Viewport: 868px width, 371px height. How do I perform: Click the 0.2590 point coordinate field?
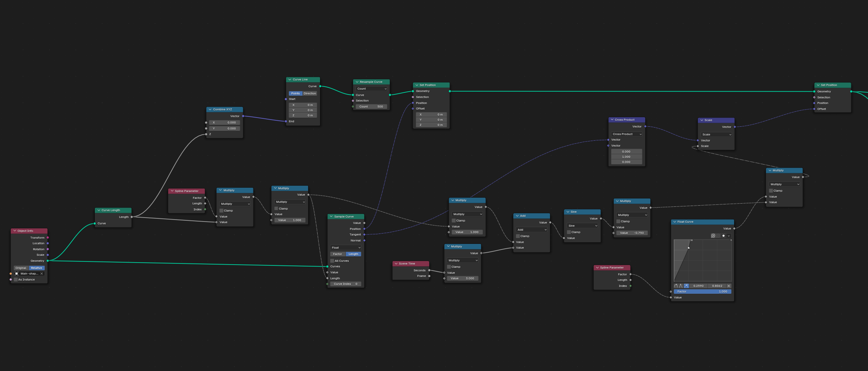pyautogui.click(x=698, y=286)
